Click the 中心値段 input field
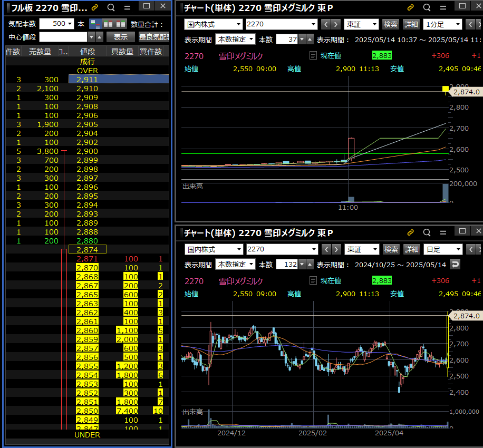The width and height of the screenshot is (483, 448). pos(63,37)
